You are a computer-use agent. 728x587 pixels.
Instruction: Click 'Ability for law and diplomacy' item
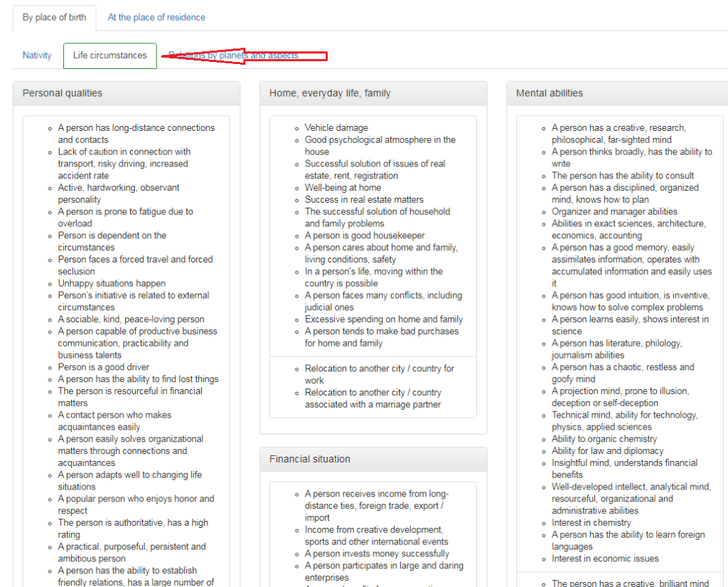[x=607, y=451]
